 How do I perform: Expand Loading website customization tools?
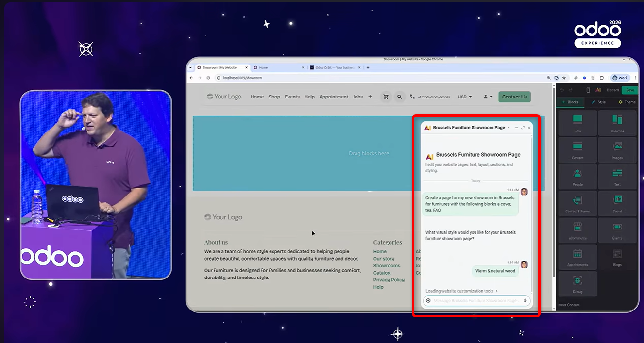461,291
